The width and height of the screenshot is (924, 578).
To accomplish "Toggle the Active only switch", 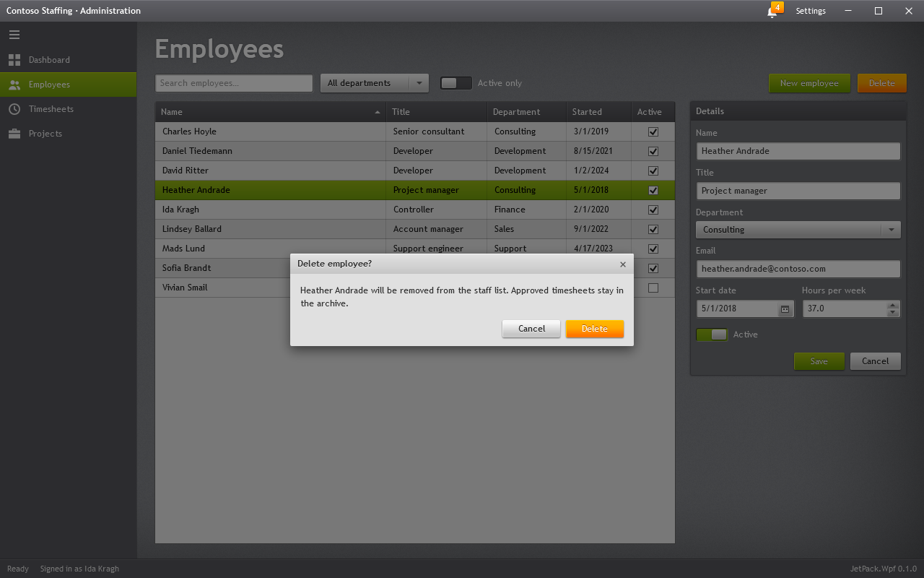I will (x=456, y=83).
